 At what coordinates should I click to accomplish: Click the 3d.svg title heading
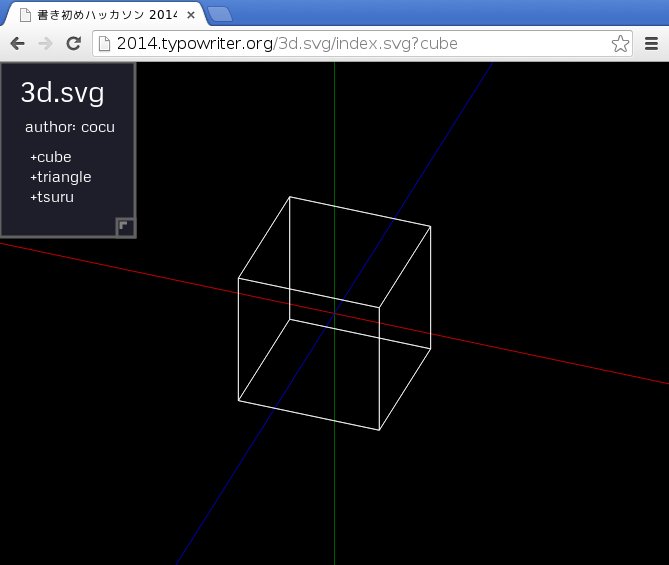click(62, 92)
